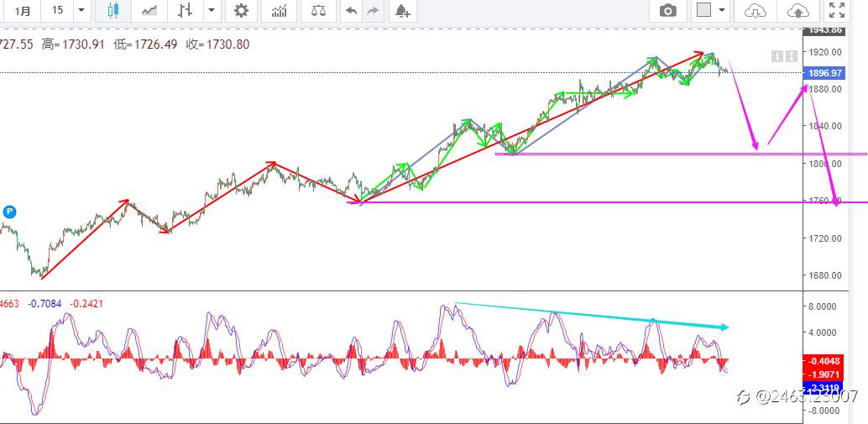This screenshot has width=868, height=424.
Task: Create an alert with bell icon
Action: (x=402, y=10)
